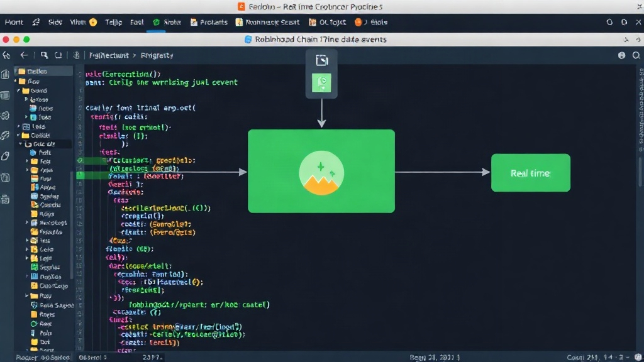Click the left-most status bar entry

point(43,358)
